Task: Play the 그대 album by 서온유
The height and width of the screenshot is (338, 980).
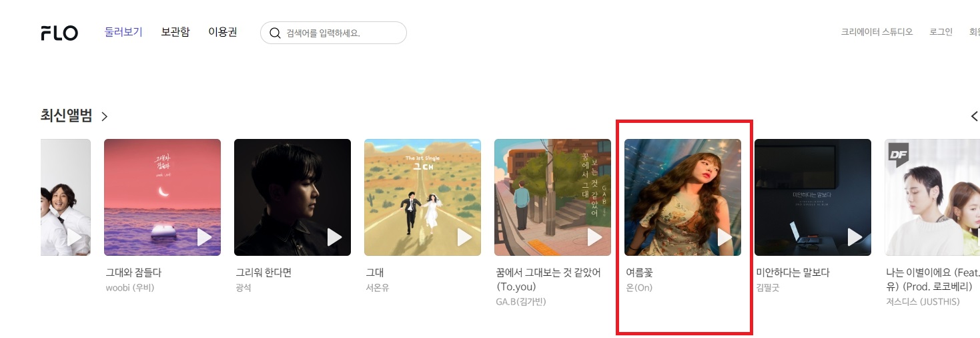Action: click(464, 237)
